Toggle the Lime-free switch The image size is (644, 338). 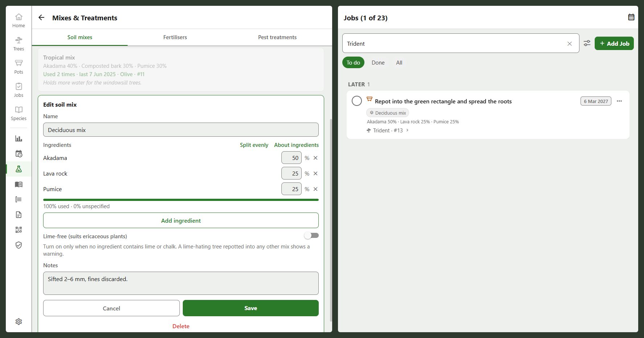click(311, 236)
